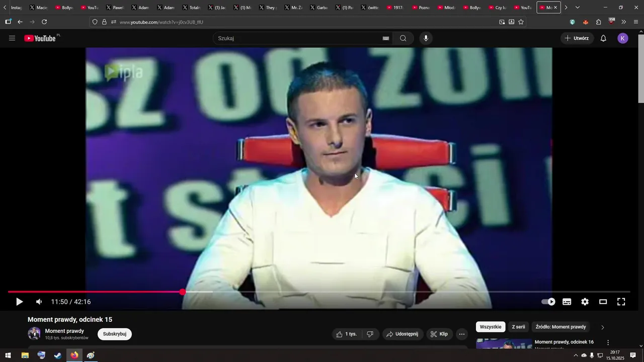Open uBlock extension with 158 badge
The image size is (644, 362).
pyautogui.click(x=611, y=22)
